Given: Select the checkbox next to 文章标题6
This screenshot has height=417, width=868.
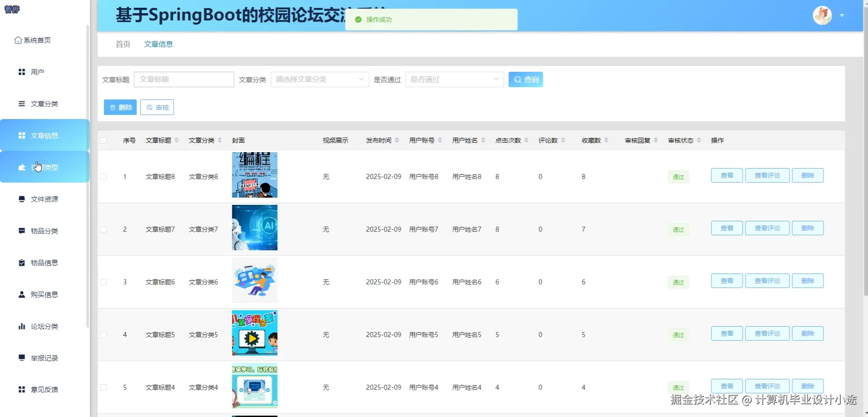Looking at the screenshot, I should (x=104, y=282).
